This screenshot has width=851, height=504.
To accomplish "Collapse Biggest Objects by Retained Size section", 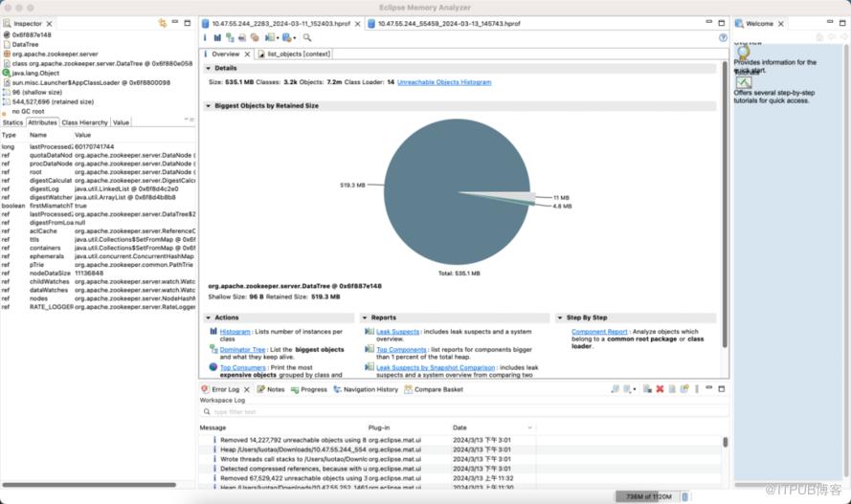I will (x=208, y=105).
